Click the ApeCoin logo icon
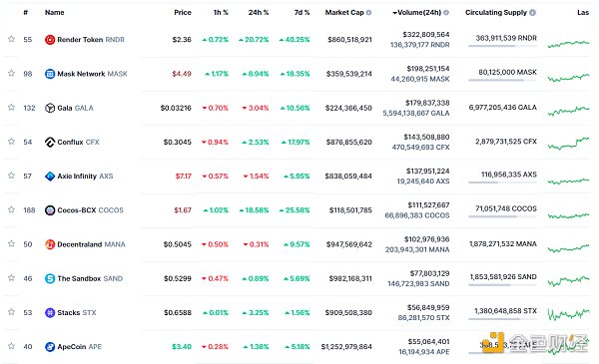This screenshot has height=364, width=599. (50, 347)
